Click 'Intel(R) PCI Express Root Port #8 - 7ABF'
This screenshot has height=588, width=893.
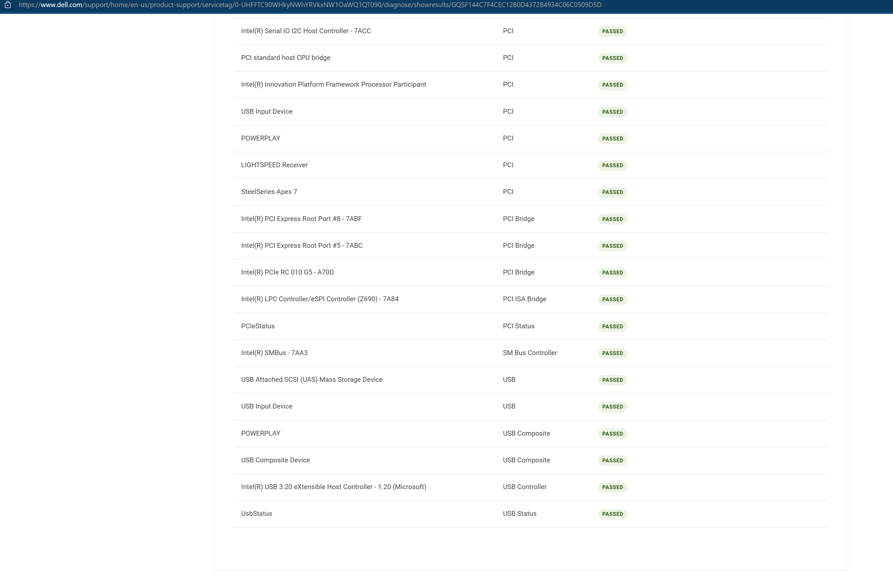[301, 219]
